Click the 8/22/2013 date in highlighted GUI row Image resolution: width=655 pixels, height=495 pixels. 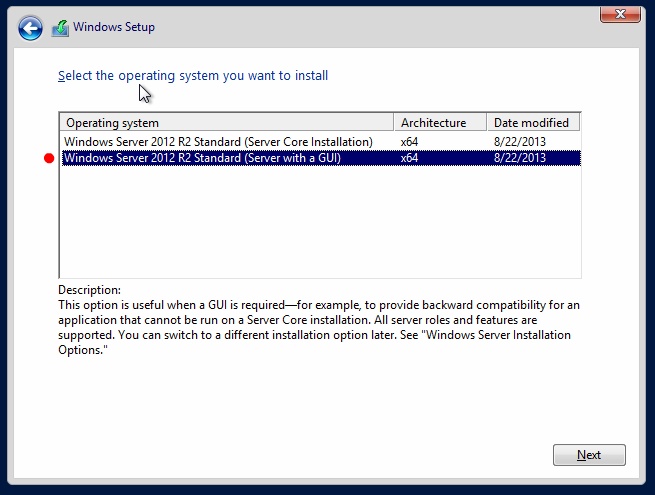tap(520, 158)
